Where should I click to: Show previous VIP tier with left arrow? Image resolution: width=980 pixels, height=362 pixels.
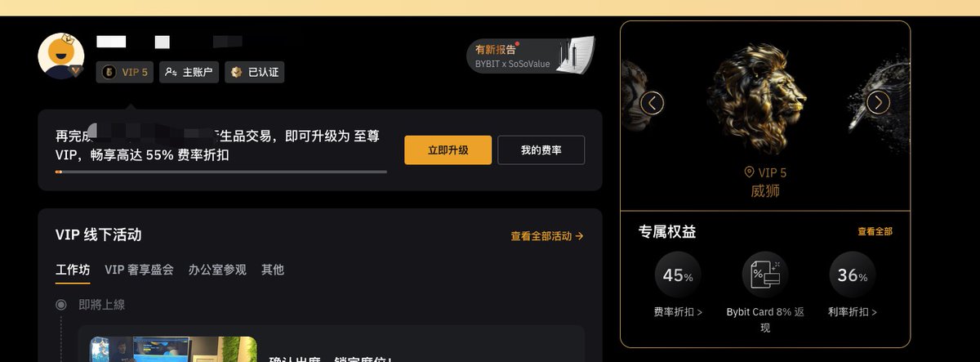tap(652, 103)
